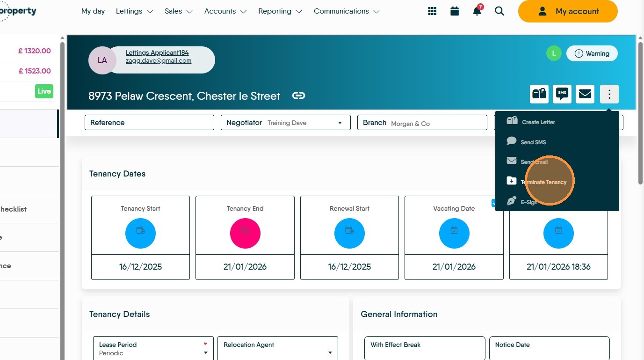Toggle the blue checkbox by Vacating Date
This screenshot has height=360, width=644.
[x=493, y=203]
